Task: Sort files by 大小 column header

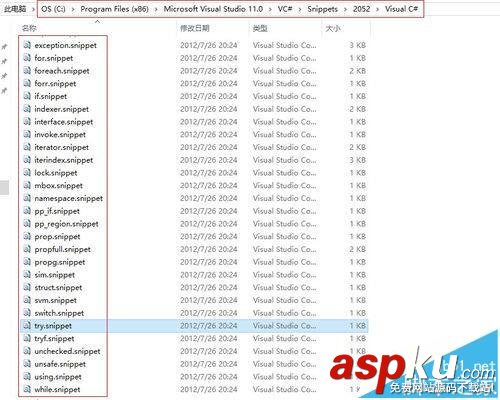Action: pos(333,28)
